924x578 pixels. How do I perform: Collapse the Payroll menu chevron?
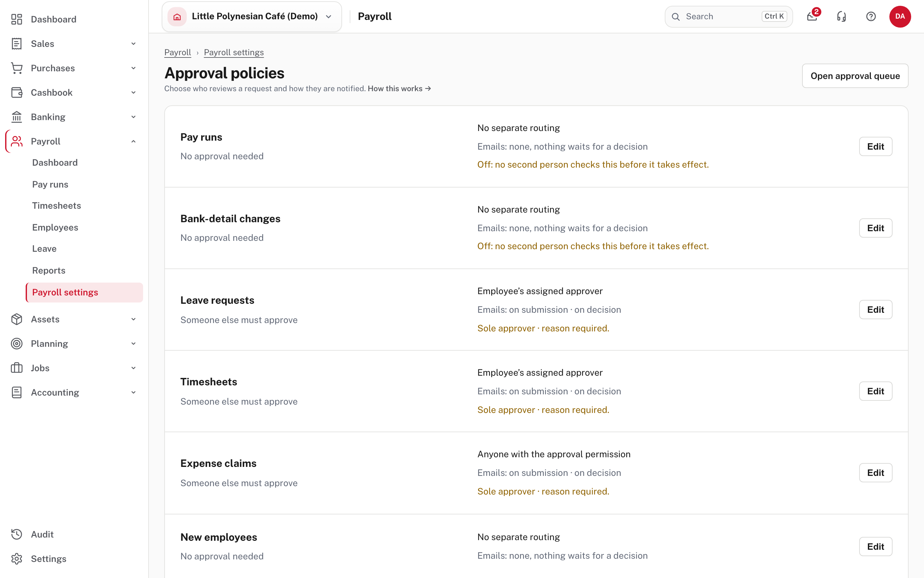tap(133, 141)
